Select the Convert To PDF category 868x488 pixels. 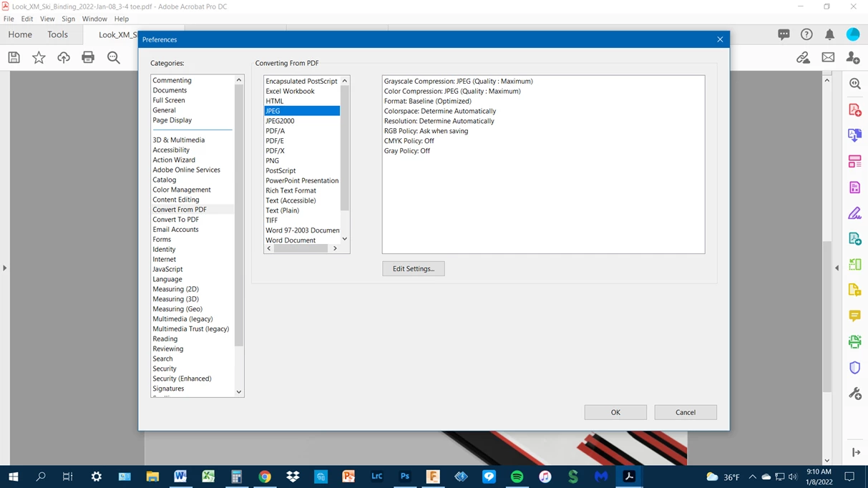[175, 220]
